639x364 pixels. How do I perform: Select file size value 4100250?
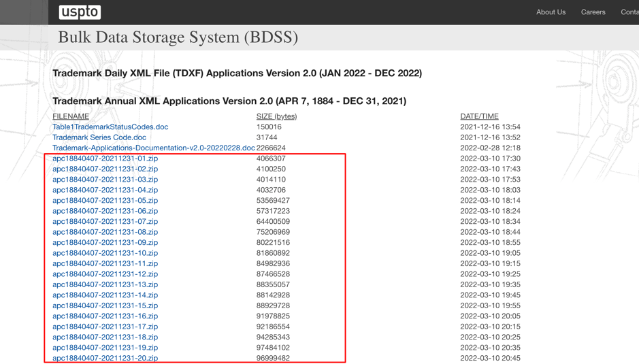tap(271, 169)
